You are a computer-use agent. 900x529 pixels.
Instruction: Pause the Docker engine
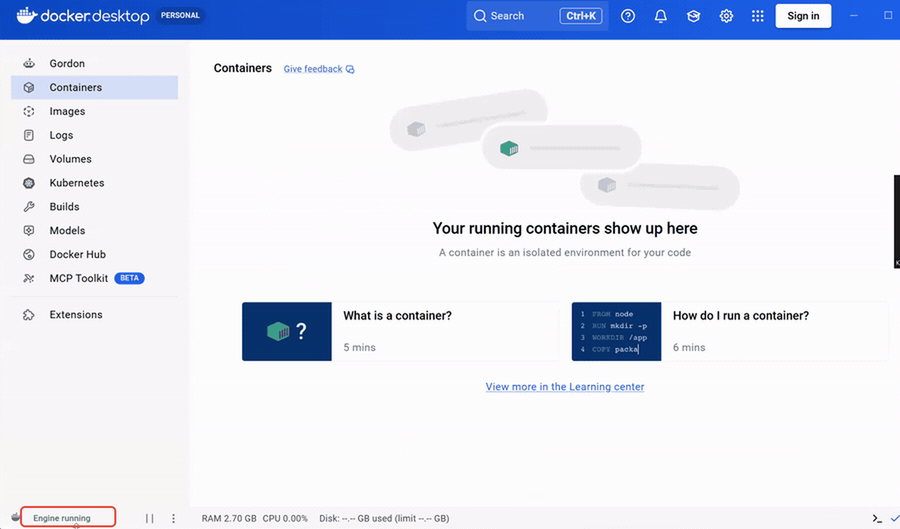tap(149, 518)
